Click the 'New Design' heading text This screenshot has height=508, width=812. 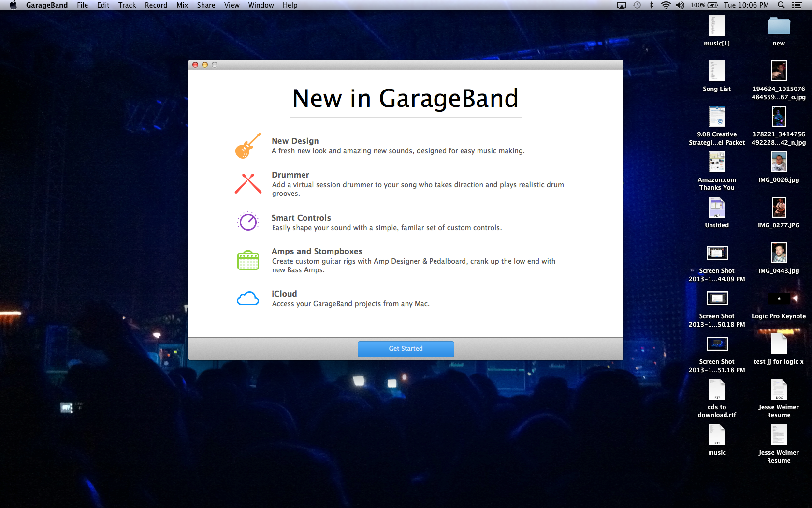click(295, 141)
